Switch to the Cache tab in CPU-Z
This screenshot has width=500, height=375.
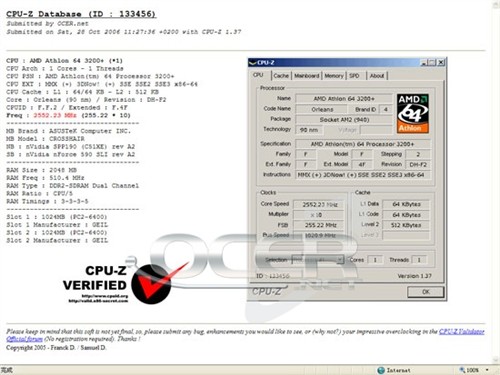pos(281,76)
